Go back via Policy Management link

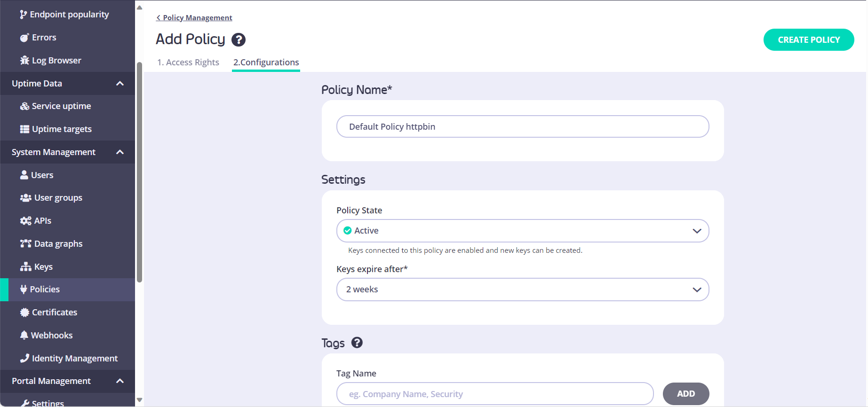point(194,18)
